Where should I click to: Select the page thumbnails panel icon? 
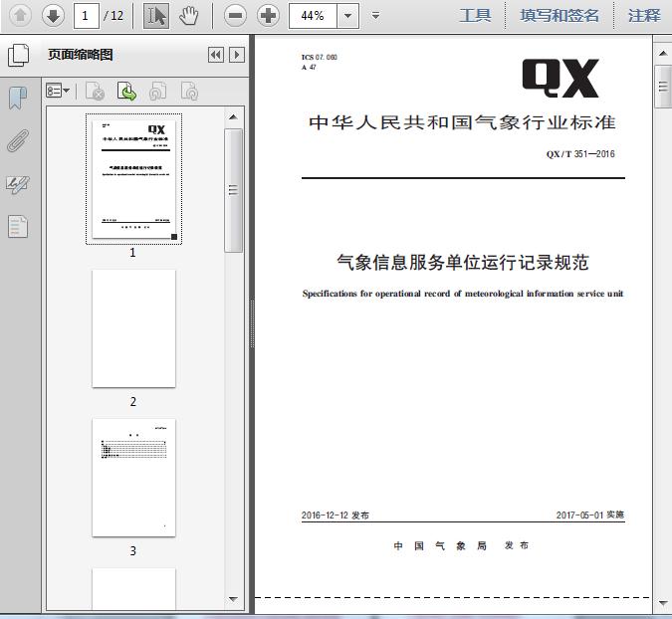tap(19, 55)
